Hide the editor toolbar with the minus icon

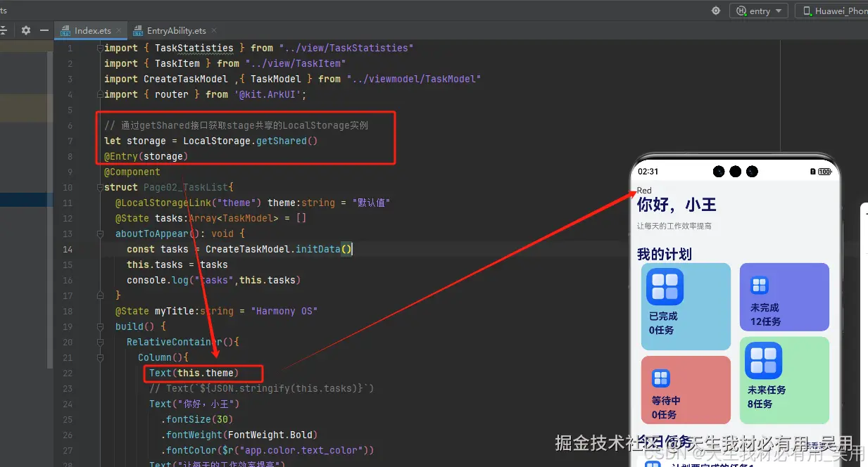pyautogui.click(x=44, y=30)
